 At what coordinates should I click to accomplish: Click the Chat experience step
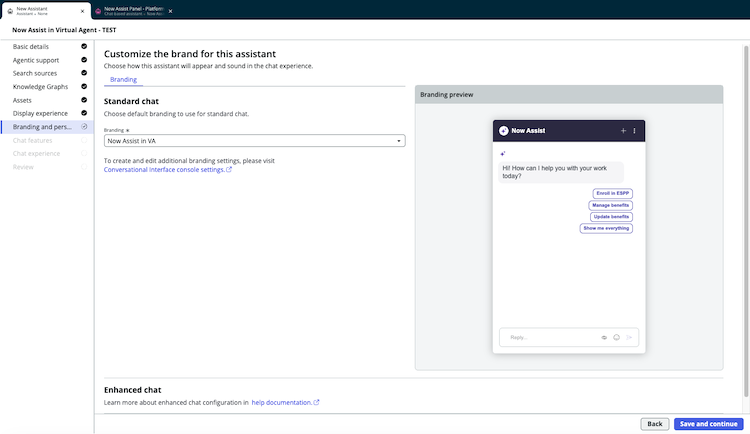(36, 154)
